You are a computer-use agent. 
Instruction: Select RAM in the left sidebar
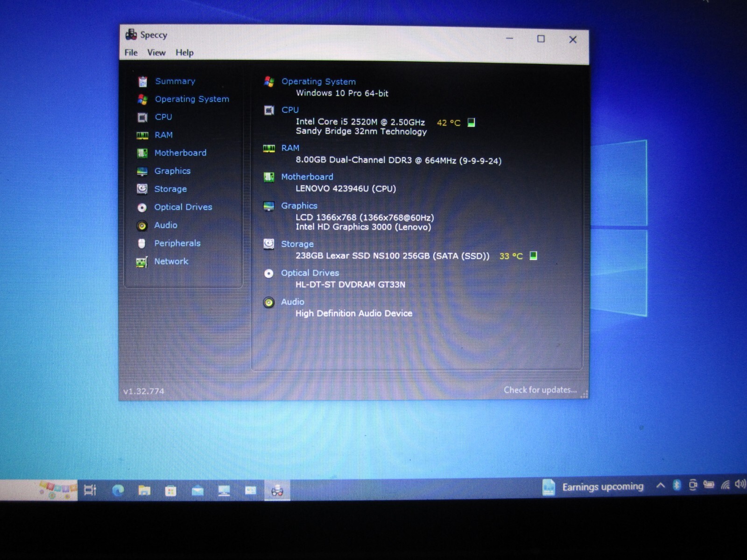[163, 135]
